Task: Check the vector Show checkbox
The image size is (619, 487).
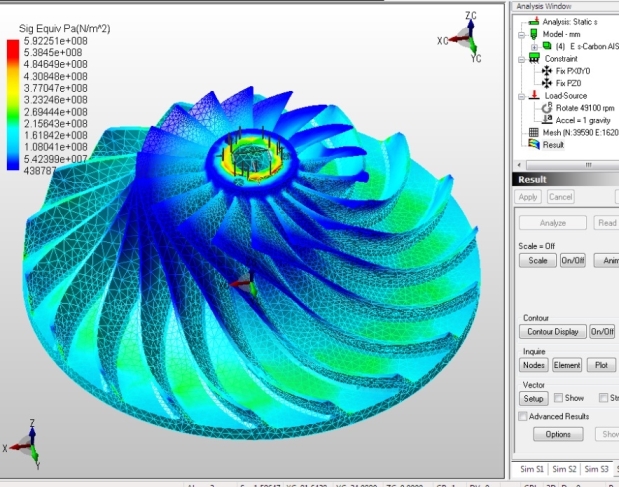Action: 559,398
